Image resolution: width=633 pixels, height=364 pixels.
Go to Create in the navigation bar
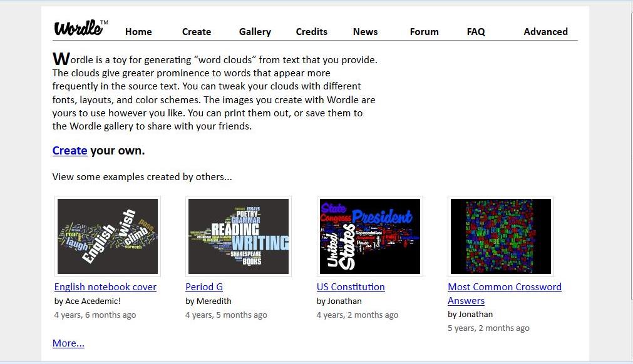click(197, 32)
